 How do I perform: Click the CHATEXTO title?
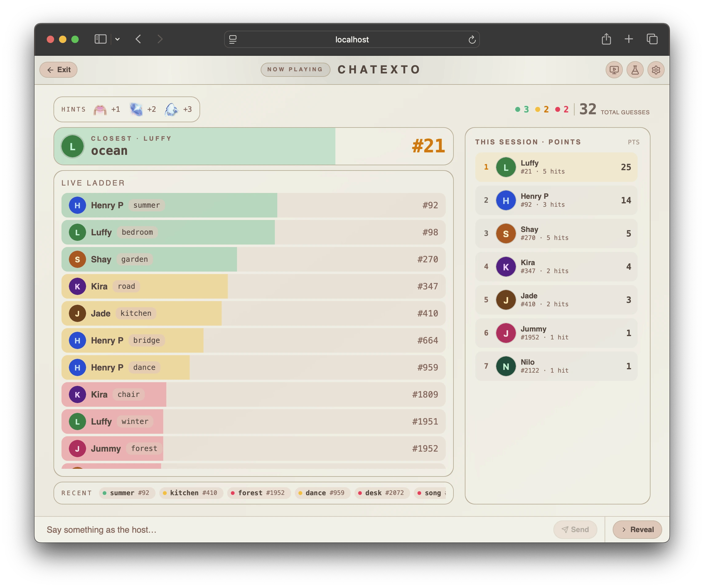(379, 69)
